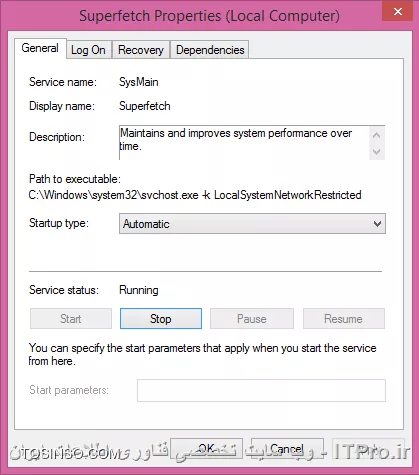Click the Superfetch display name value
Image resolution: width=419 pixels, height=475 pixels.
(145, 106)
